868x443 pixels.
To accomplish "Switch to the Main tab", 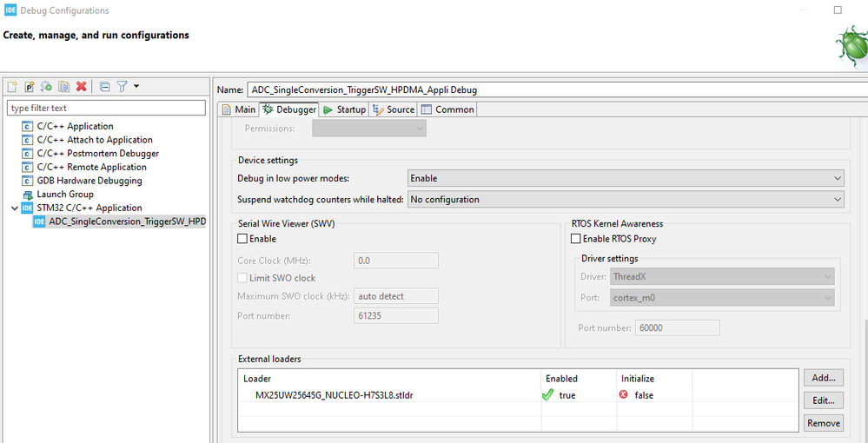I will click(239, 109).
